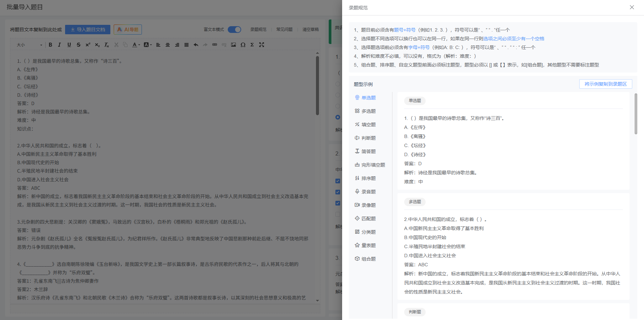Click the example panel vertical scrollbar
Viewport: 644px width, 320px height.
[x=636, y=114]
